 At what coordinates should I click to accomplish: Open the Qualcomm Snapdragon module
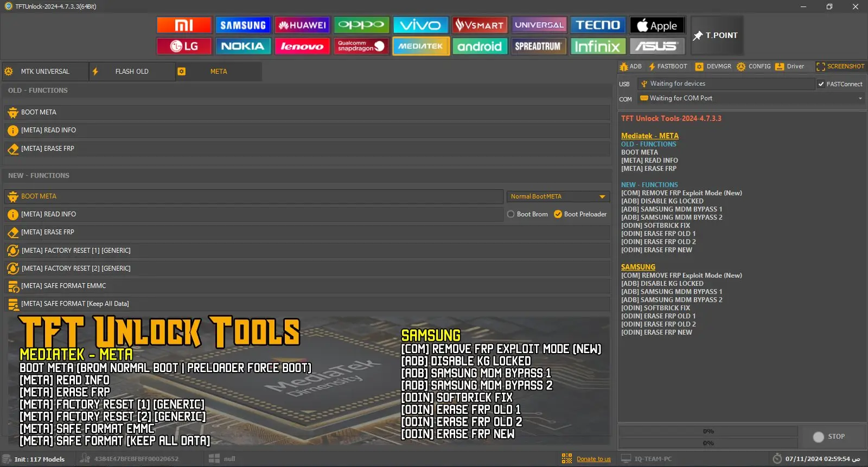point(361,46)
